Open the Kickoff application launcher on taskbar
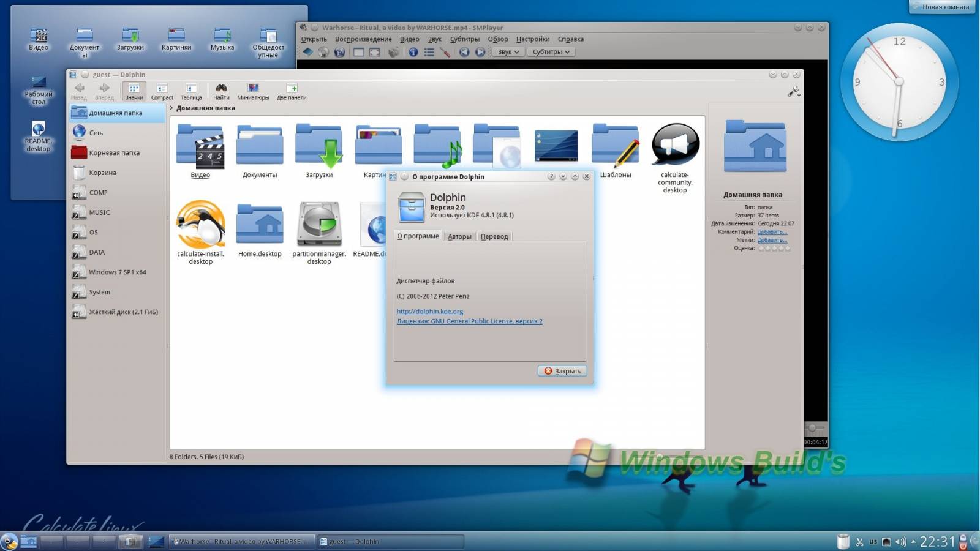980x551 pixels. (x=9, y=541)
